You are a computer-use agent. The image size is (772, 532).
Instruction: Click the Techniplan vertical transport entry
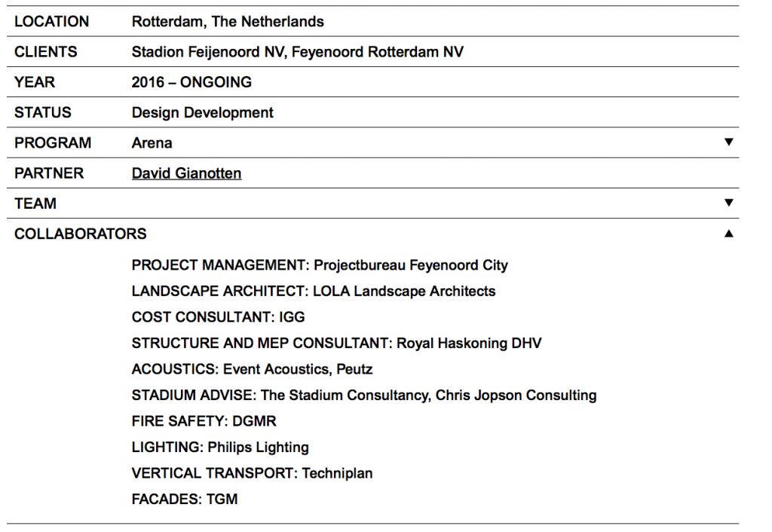tap(337, 473)
